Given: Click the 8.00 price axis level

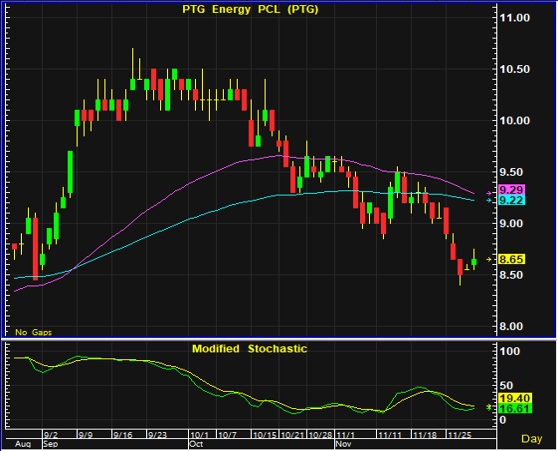Looking at the screenshot, I should [511, 326].
